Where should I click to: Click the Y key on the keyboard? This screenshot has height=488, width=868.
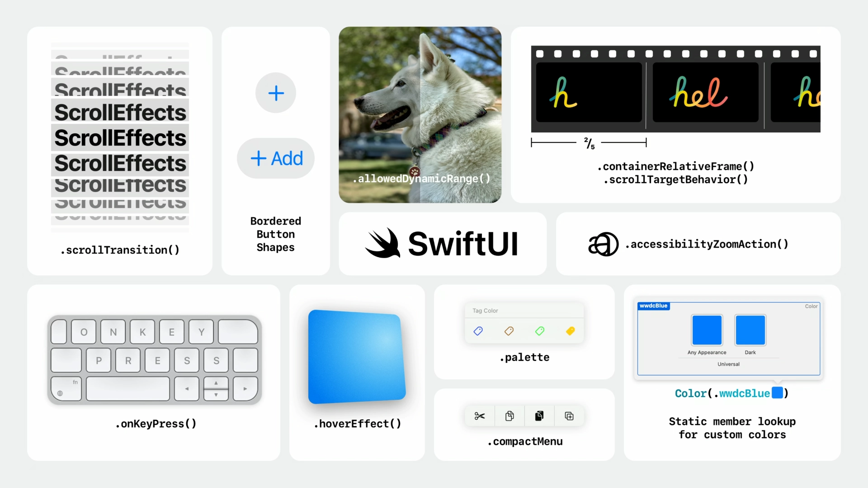(201, 332)
